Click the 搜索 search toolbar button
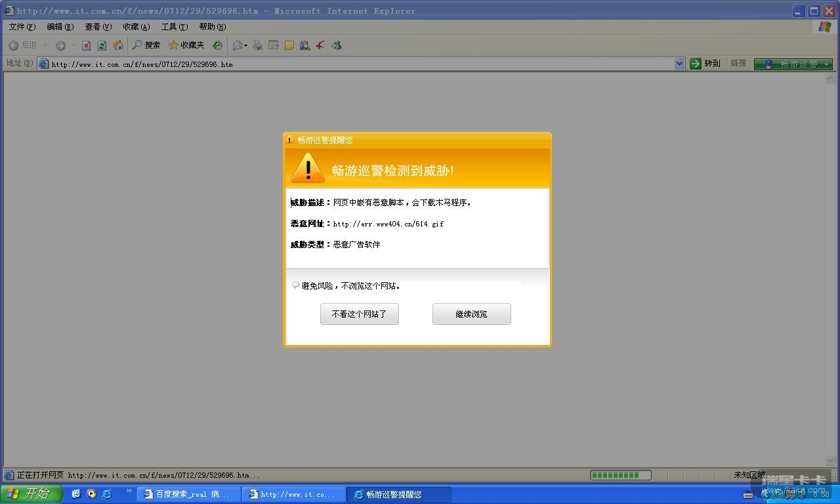Image resolution: width=840 pixels, height=504 pixels. coord(146,45)
